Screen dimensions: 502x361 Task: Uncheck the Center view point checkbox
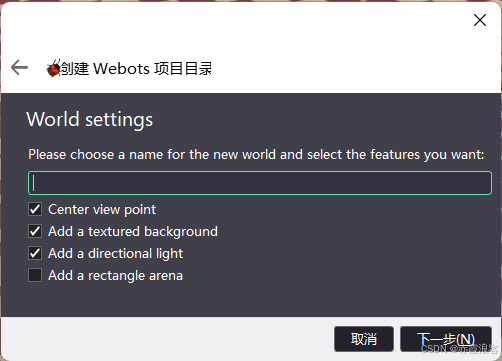click(x=35, y=209)
